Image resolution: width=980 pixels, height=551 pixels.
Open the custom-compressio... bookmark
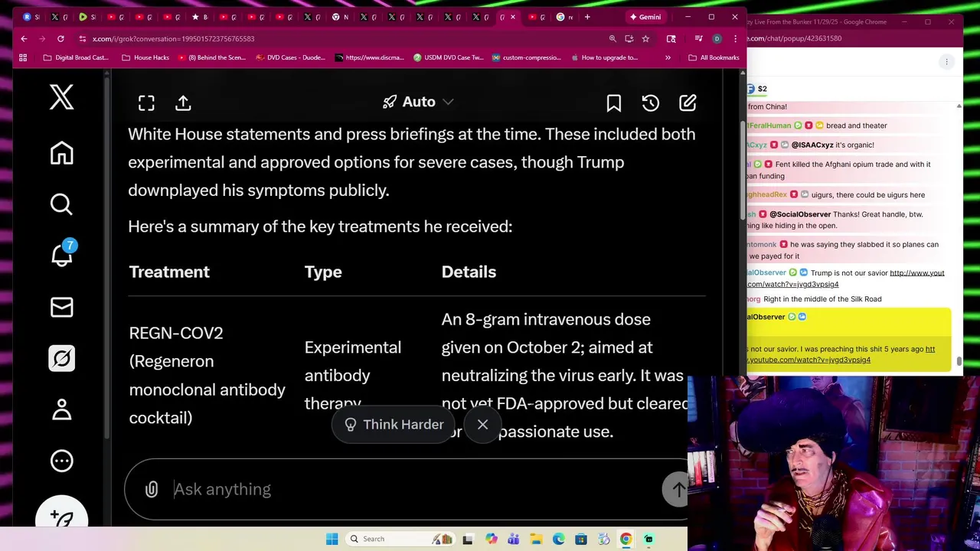[527, 57]
